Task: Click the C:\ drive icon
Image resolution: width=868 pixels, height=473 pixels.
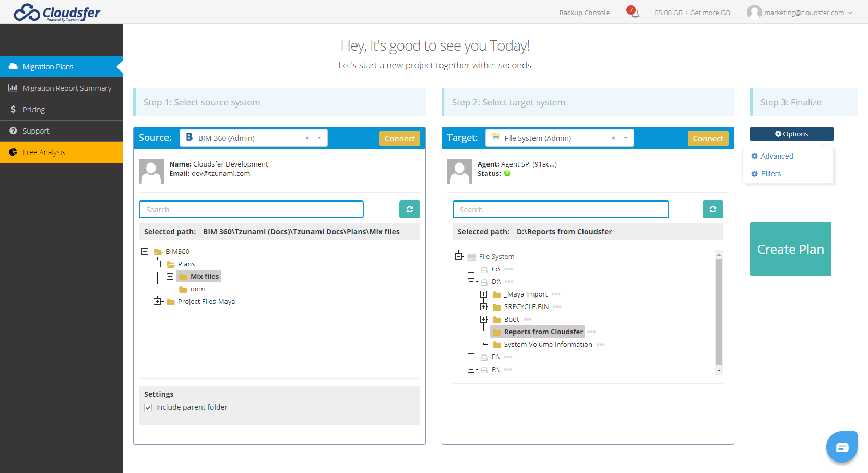Action: coord(484,269)
